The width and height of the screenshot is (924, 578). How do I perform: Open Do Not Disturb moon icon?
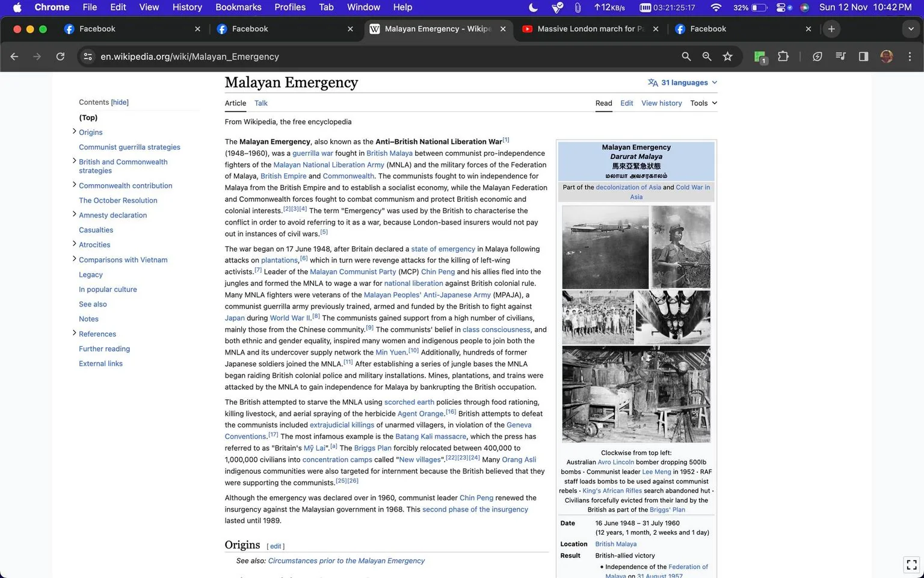(533, 7)
